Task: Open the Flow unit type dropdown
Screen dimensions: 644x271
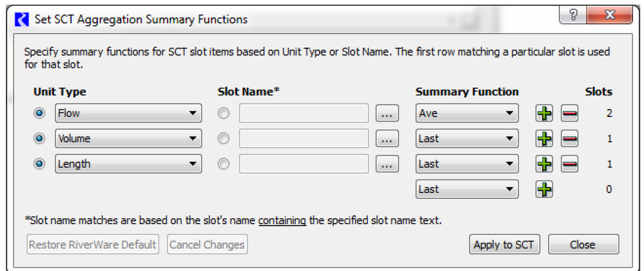Action: tap(128, 114)
